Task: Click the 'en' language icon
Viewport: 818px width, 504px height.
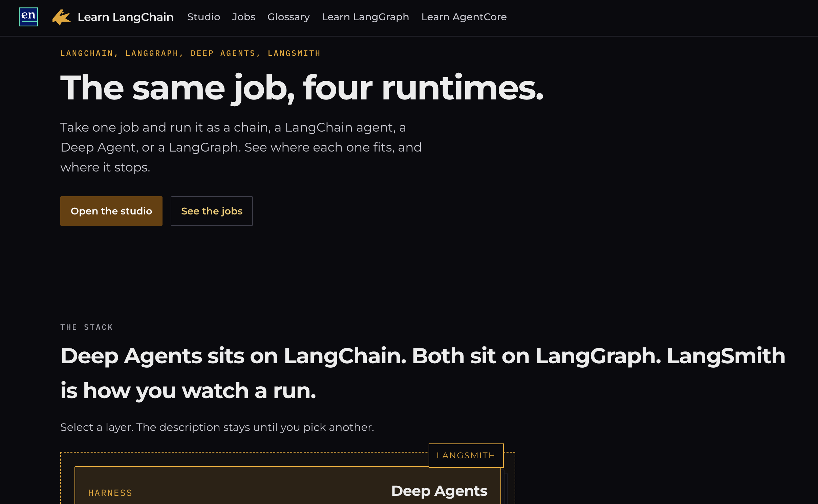Action: (28, 17)
